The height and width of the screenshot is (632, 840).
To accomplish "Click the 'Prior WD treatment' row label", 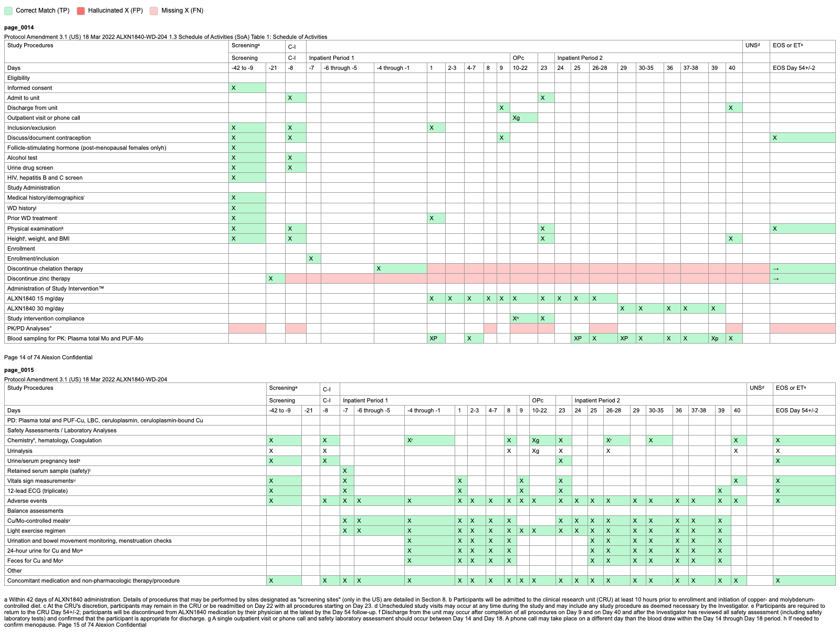I will pyautogui.click(x=32, y=218).
